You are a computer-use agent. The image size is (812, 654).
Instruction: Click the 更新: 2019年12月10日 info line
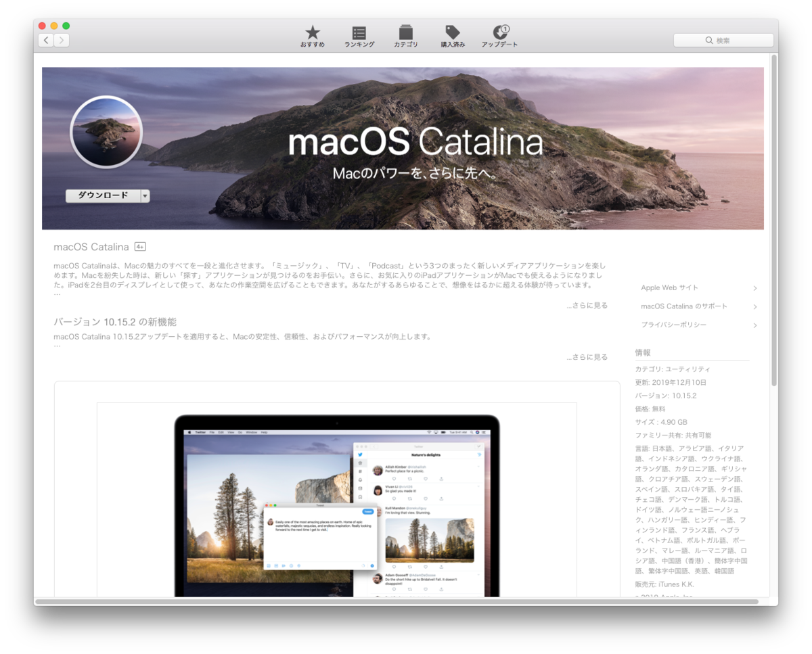click(669, 383)
